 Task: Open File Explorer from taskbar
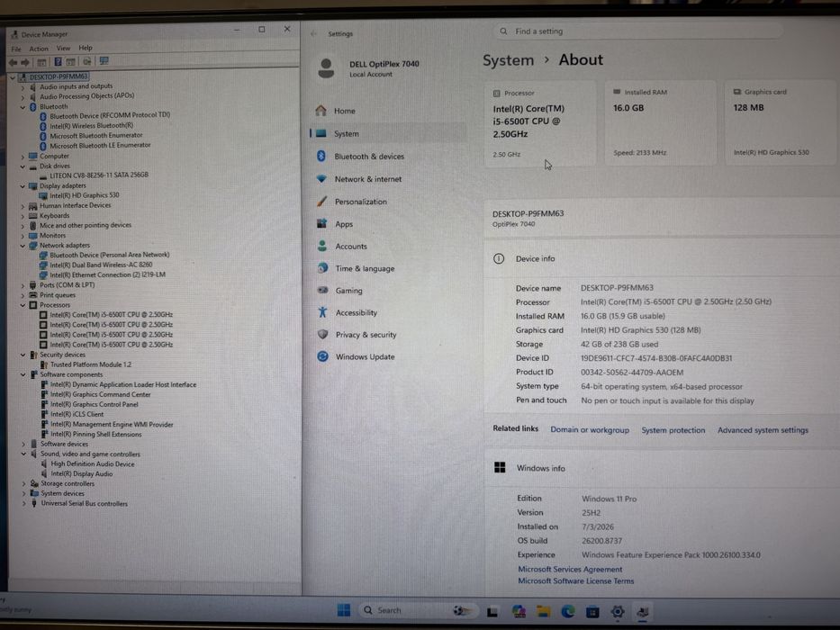pyautogui.click(x=543, y=611)
